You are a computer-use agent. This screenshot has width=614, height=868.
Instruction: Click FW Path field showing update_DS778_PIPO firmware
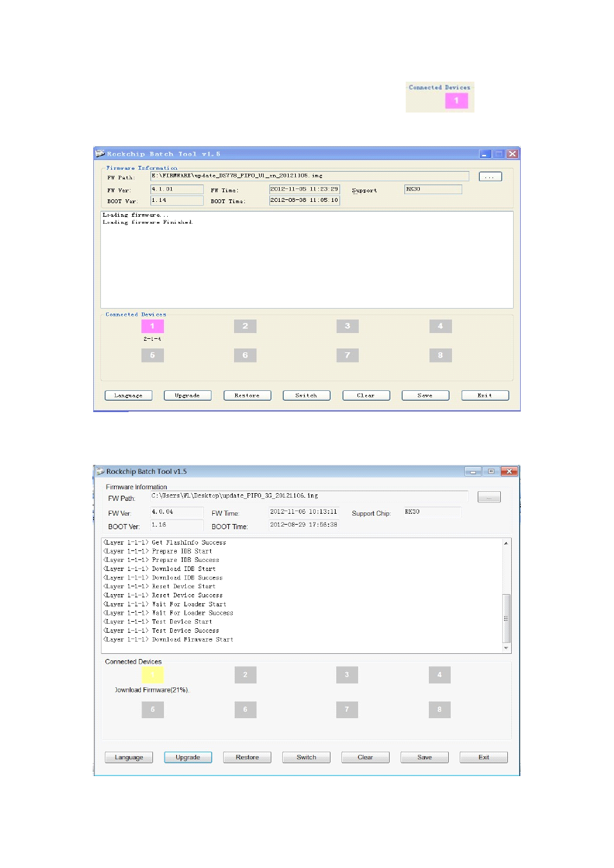click(x=309, y=176)
